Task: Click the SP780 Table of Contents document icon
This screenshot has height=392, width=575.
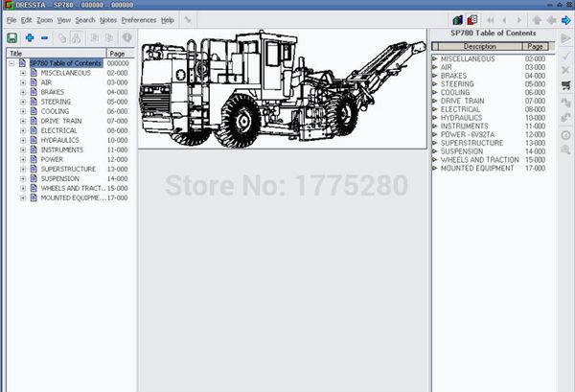Action: (x=22, y=63)
